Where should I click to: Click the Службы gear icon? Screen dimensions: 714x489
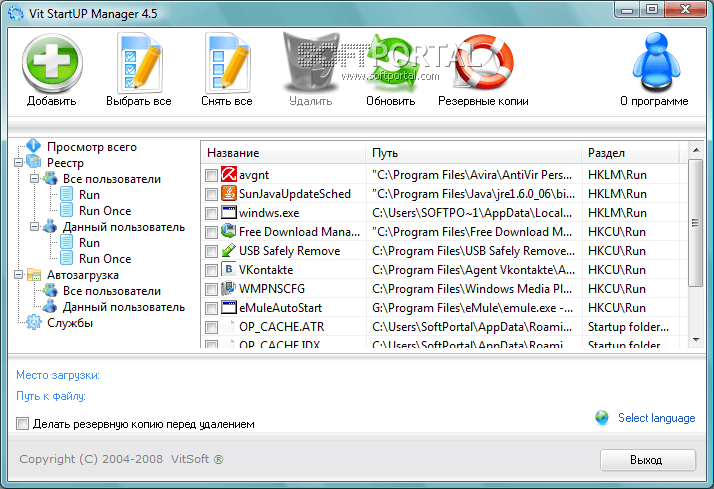coord(34,322)
